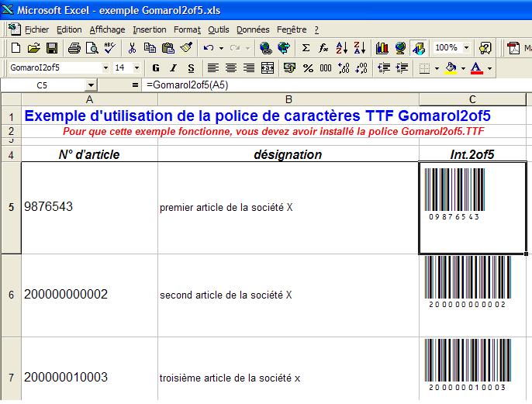532x404 pixels.
Task: Launch the Chart Wizard icon
Action: coord(382,48)
